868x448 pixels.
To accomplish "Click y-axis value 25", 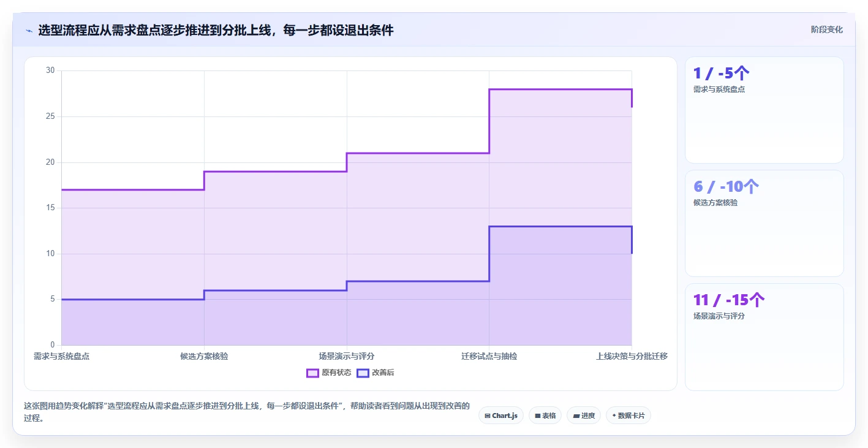I will click(x=51, y=116).
